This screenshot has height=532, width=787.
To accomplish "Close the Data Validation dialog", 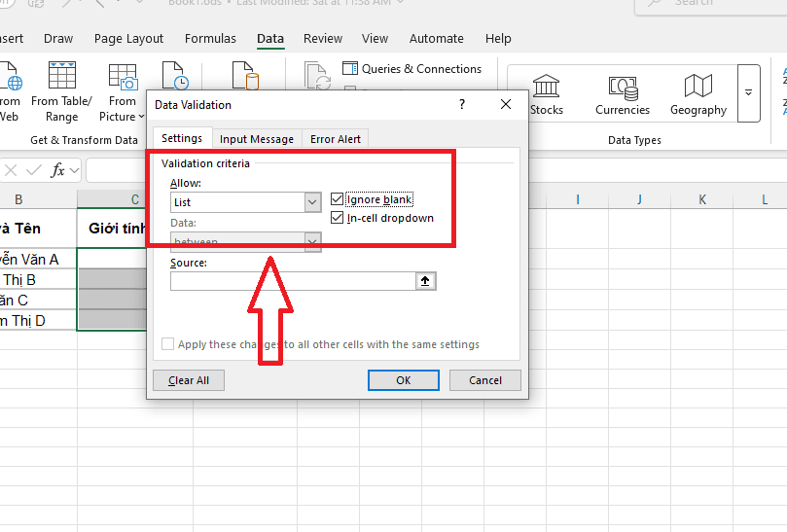I will click(x=506, y=104).
